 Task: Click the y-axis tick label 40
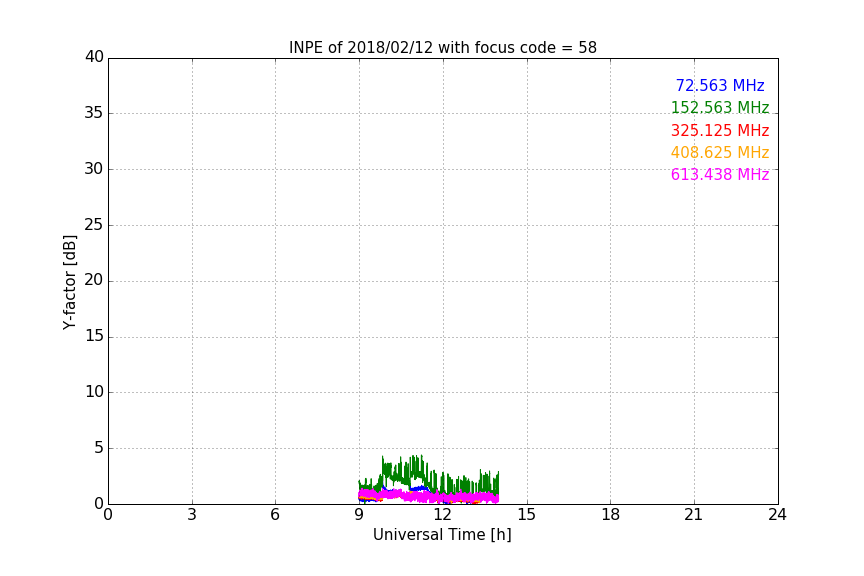94,57
